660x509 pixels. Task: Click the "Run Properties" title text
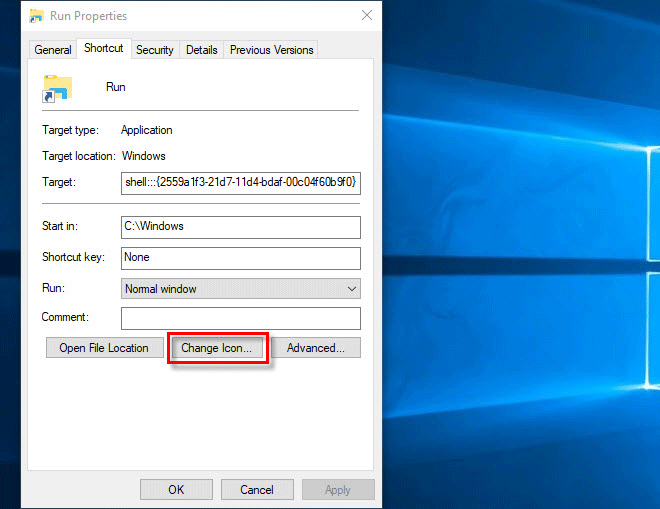click(88, 16)
